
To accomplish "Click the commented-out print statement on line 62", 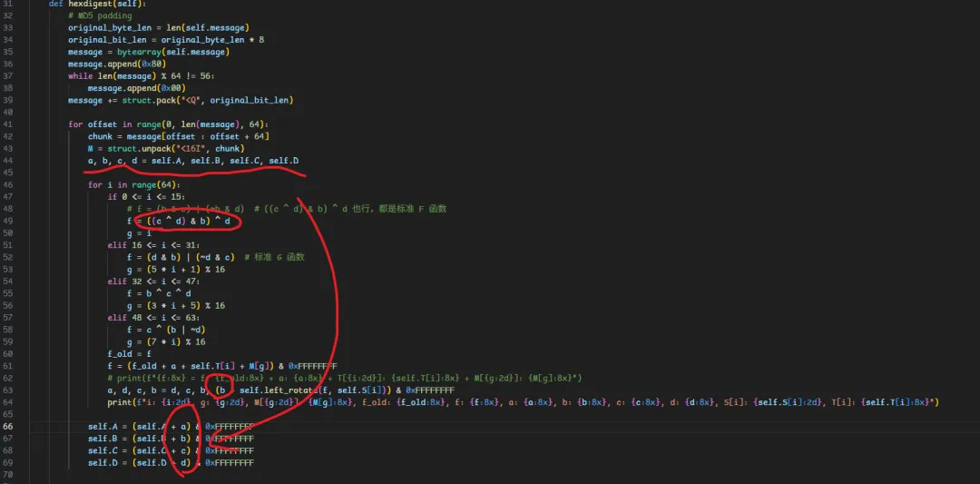I will coord(345,379).
